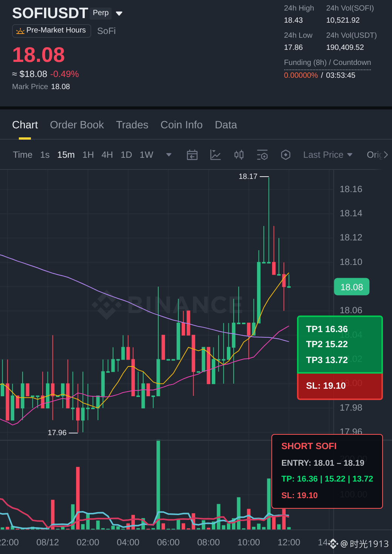This screenshot has width=392, height=554.
Task: Select the 4H interval
Action: click(107, 155)
